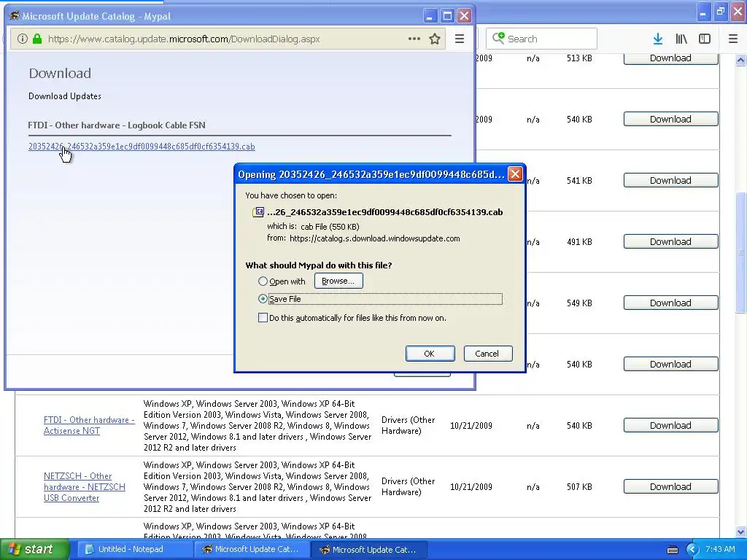Click Download button for 549 KB row
This screenshot has height=560, width=747.
pos(671,303)
